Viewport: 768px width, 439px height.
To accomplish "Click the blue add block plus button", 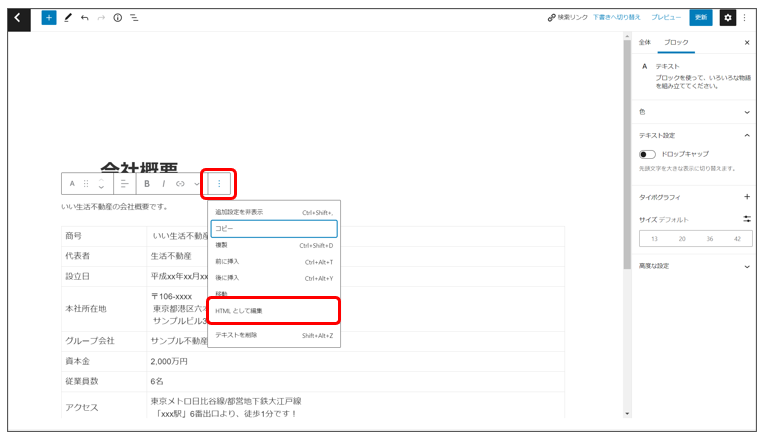I will pyautogui.click(x=49, y=18).
